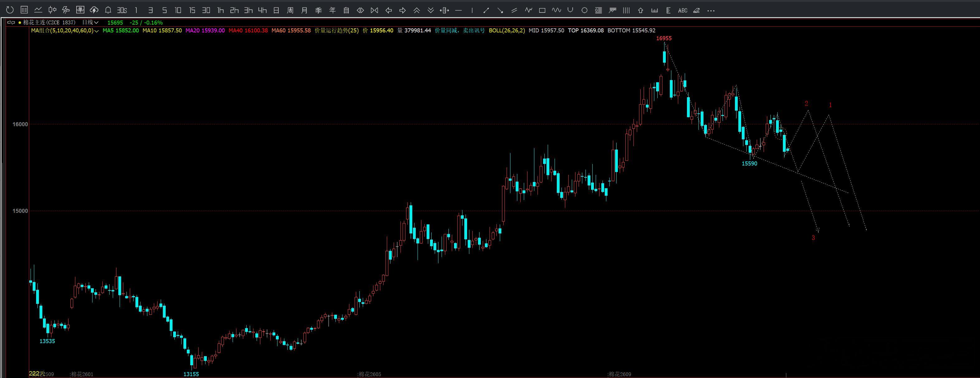The height and width of the screenshot is (378, 980).
Task: Click the left arrow toolbar icon
Action: pyautogui.click(x=388, y=11)
